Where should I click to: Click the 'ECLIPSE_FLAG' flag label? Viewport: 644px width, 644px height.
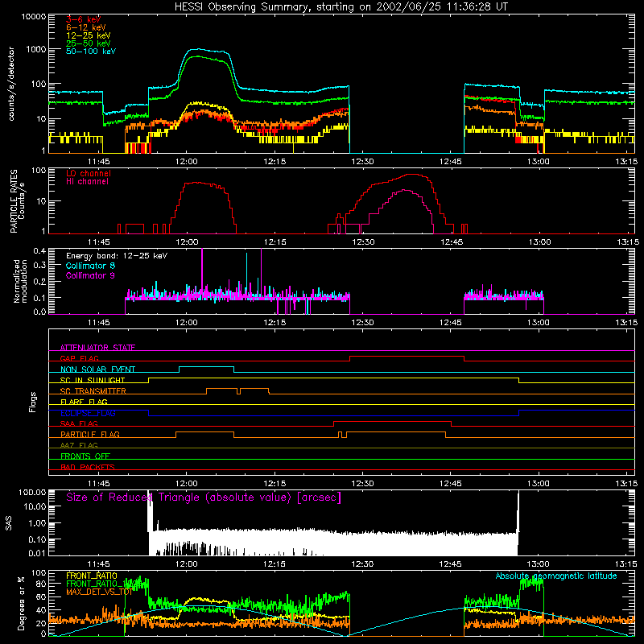[88, 413]
